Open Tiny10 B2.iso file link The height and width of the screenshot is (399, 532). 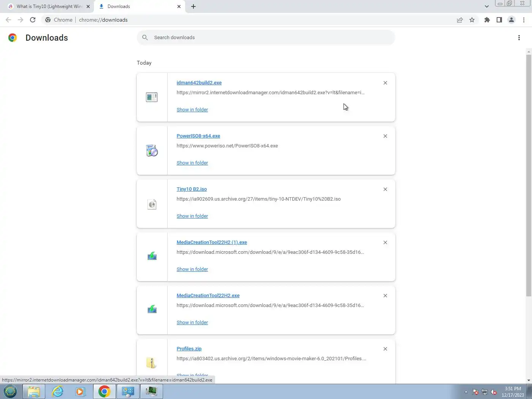click(x=192, y=189)
